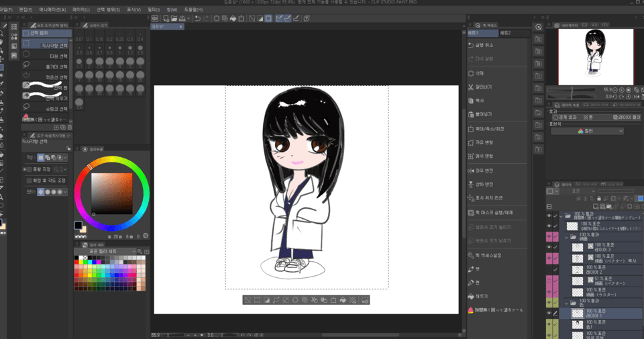Image resolution: width=644 pixels, height=339 pixels.
Task: Collapse the topmost 100% 통과 layer folder
Action: (x=561, y=215)
